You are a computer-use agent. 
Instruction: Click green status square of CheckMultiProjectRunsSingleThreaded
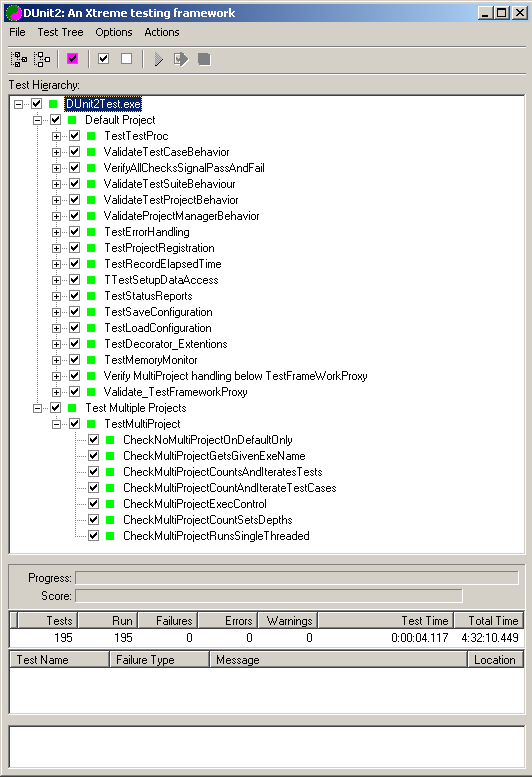[x=110, y=536]
